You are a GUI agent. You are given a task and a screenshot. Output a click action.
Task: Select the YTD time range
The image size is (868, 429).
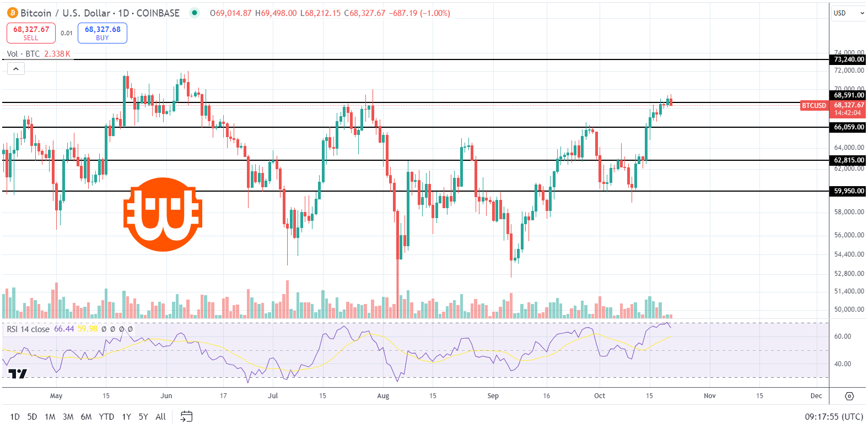106,417
